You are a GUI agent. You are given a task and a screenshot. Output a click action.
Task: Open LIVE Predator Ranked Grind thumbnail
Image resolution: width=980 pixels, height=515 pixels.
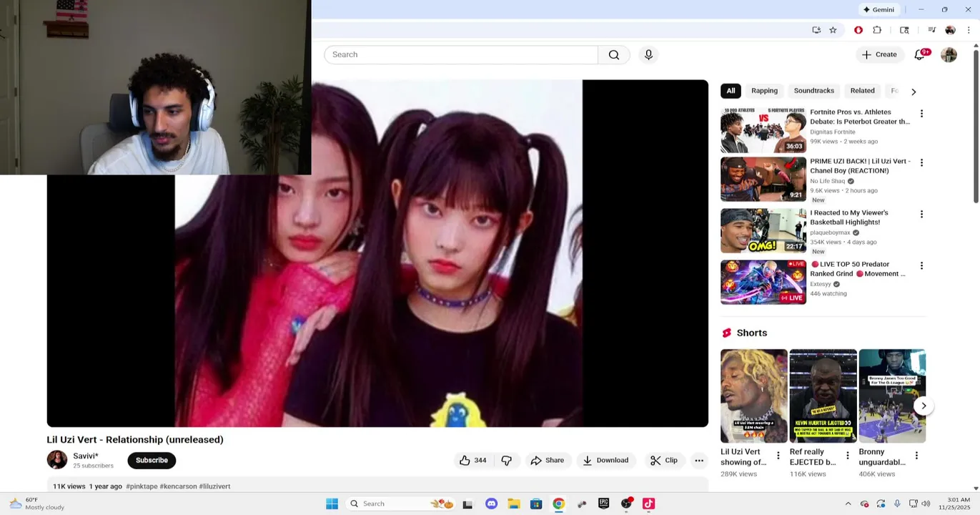[x=763, y=283]
